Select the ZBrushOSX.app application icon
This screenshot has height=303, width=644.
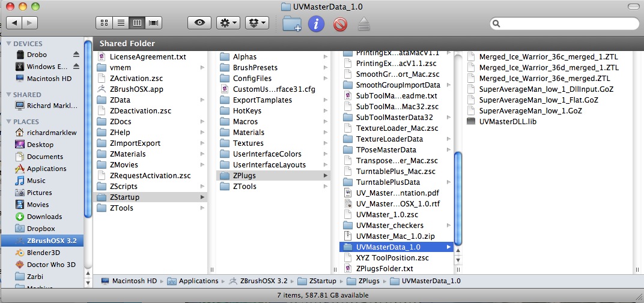click(102, 89)
